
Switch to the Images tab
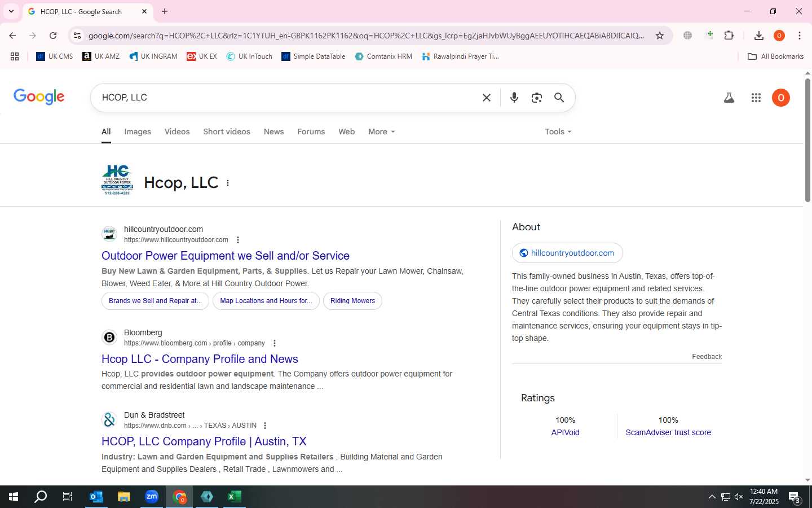(x=138, y=132)
